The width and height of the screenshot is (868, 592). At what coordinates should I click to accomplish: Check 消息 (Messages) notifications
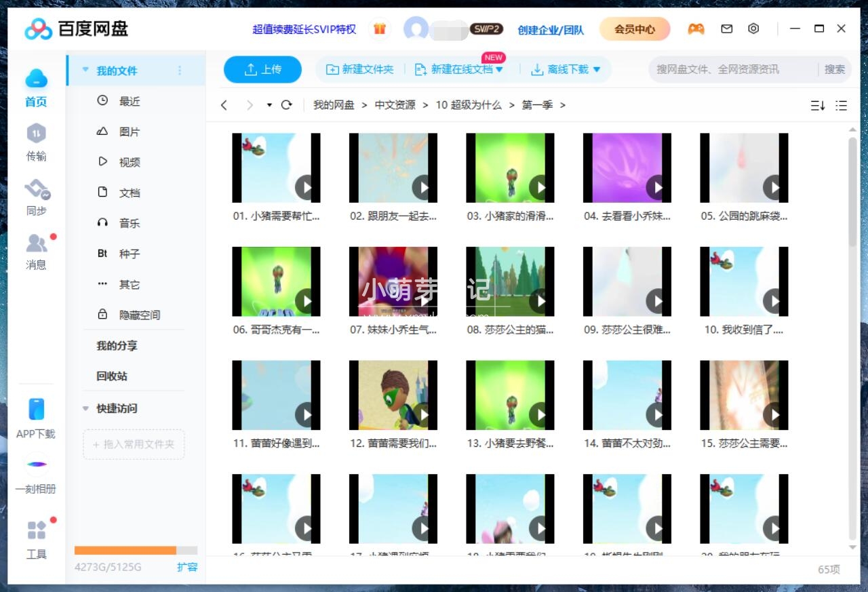37,252
